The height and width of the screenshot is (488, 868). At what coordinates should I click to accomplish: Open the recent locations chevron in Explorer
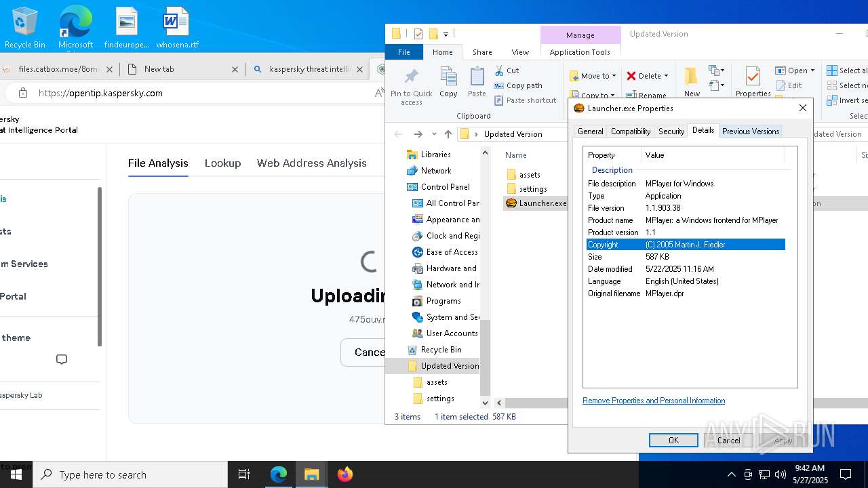(x=434, y=134)
